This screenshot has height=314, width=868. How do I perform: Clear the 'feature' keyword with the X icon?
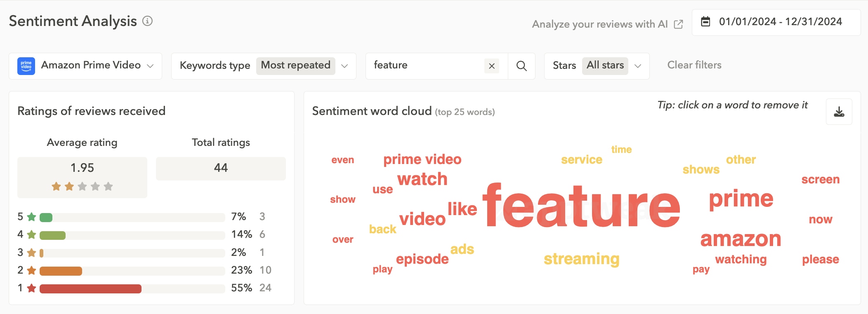[491, 66]
